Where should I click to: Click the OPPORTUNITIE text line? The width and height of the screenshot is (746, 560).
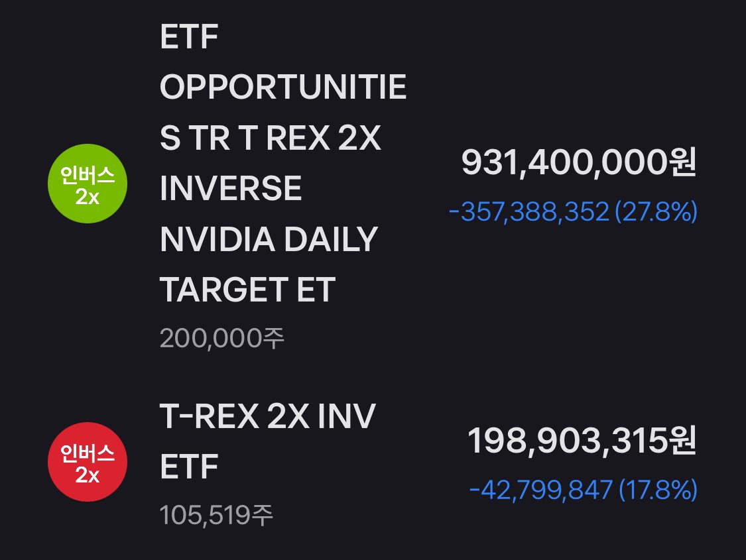(283, 88)
